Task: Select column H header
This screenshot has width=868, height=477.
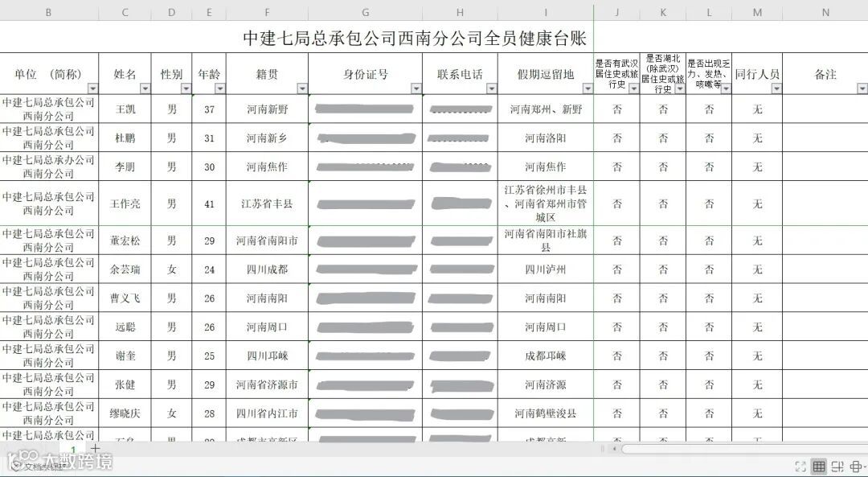Action: pos(460,12)
